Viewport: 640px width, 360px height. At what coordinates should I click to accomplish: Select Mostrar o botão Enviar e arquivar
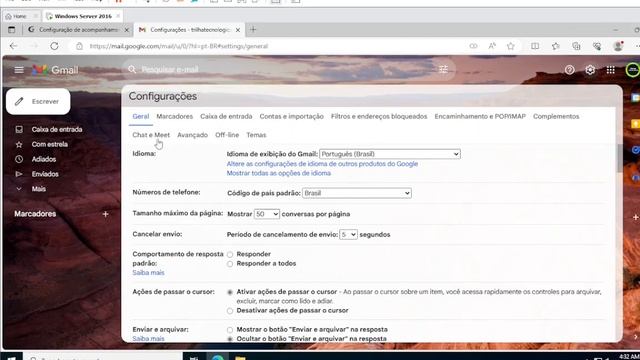coord(230,330)
